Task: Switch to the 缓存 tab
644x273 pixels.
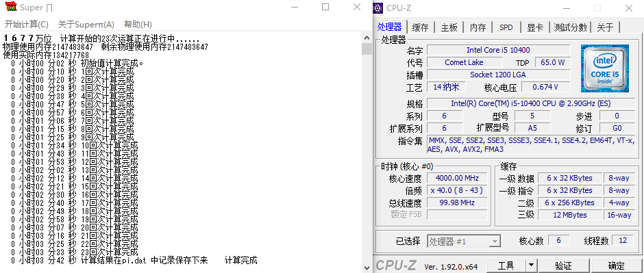Action: point(420,27)
